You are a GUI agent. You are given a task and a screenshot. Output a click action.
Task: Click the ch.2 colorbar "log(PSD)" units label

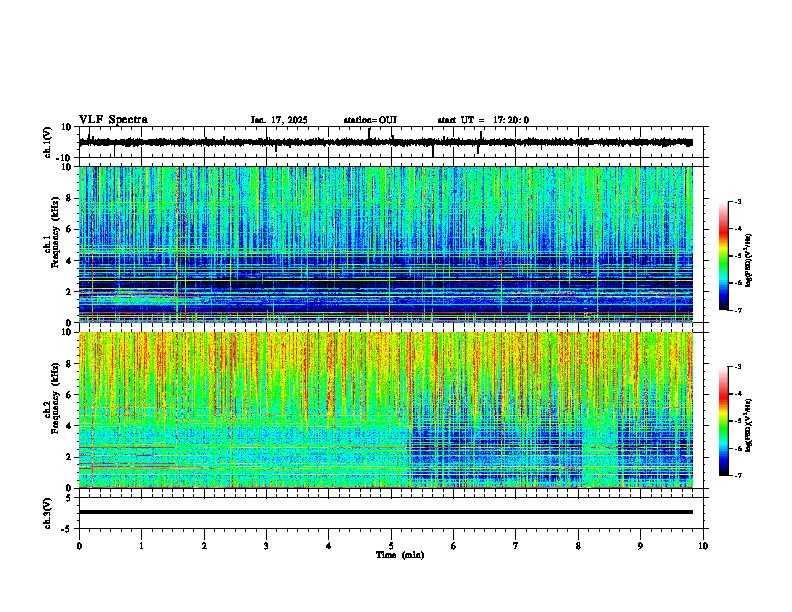[749, 425]
